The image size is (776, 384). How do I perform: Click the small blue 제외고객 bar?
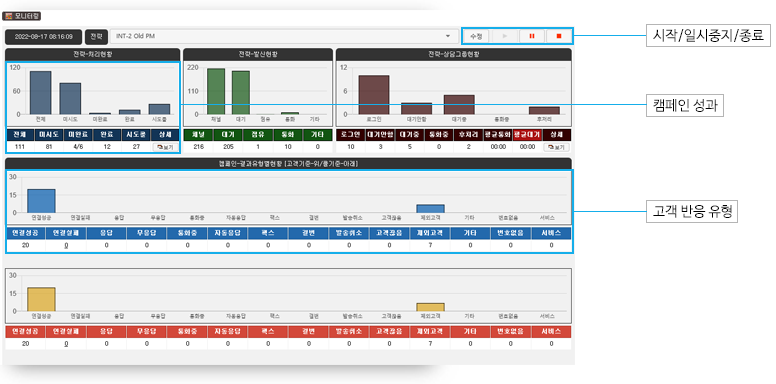pyautogui.click(x=430, y=209)
